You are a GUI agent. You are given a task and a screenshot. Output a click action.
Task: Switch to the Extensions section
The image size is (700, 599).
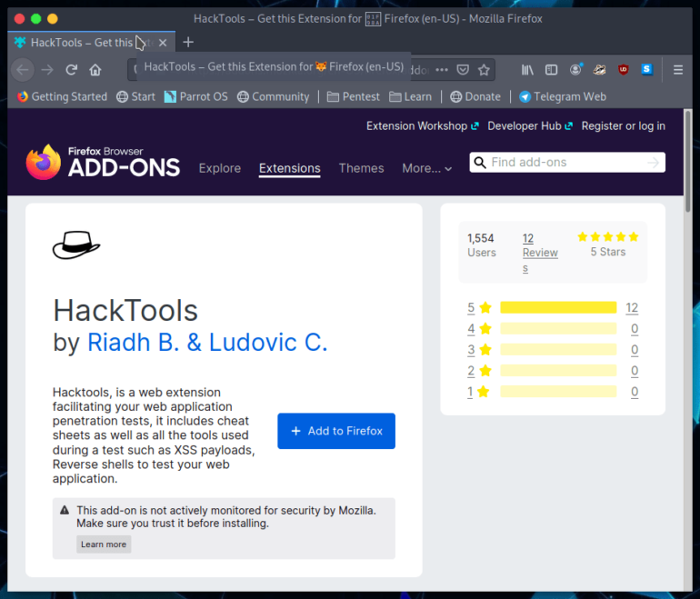(290, 168)
